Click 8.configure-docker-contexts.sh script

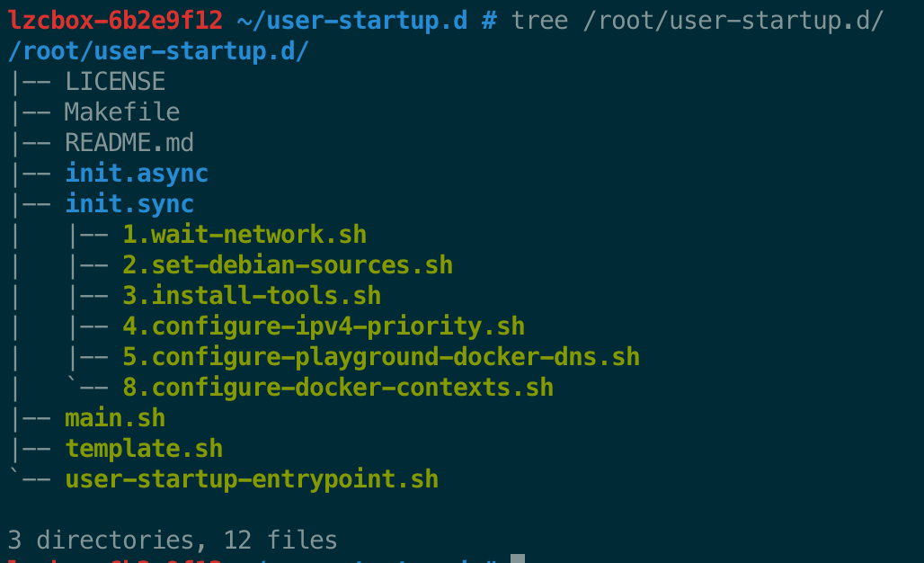338,388
